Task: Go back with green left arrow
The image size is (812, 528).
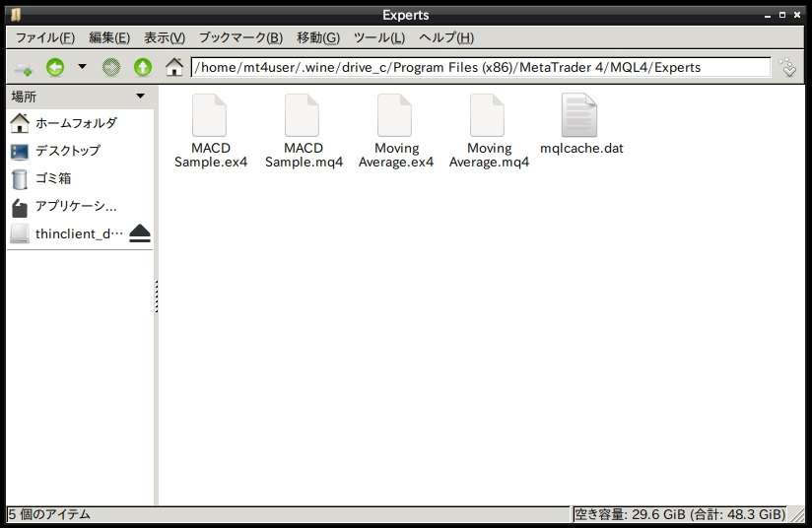Action: [x=55, y=67]
